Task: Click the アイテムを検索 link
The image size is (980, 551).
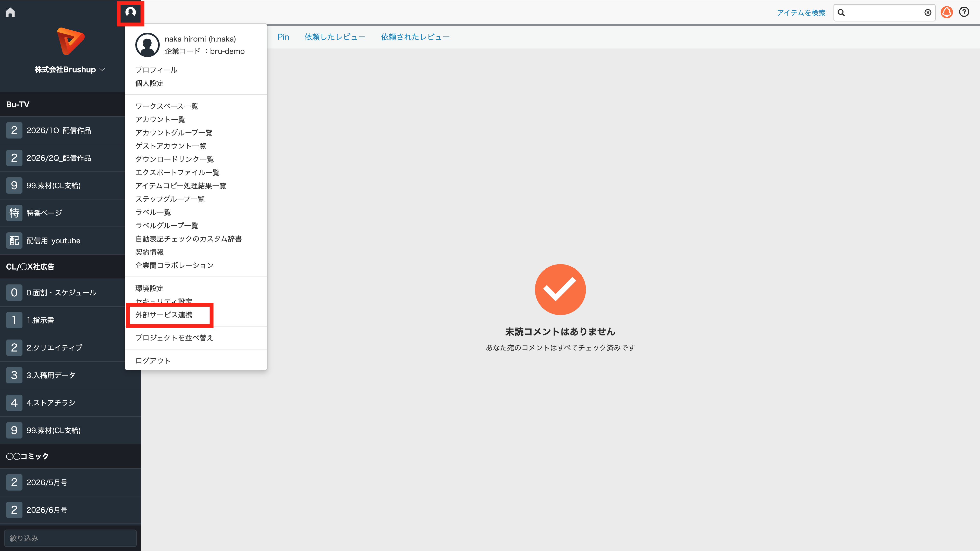Action: 801,13
